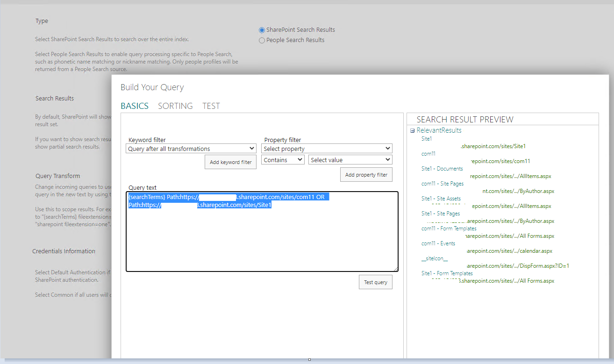Click the Property filter label
The image size is (614, 364).
283,140
